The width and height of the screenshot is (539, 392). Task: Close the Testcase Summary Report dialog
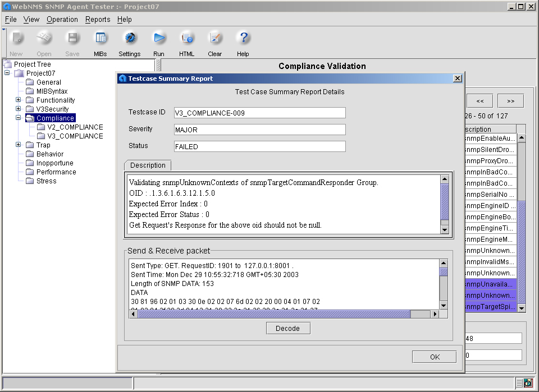(458, 79)
